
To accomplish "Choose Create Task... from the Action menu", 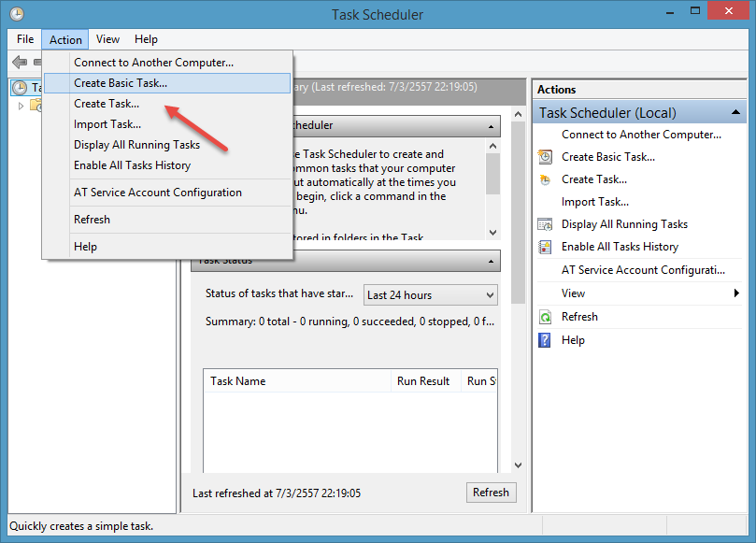I will 107,104.
